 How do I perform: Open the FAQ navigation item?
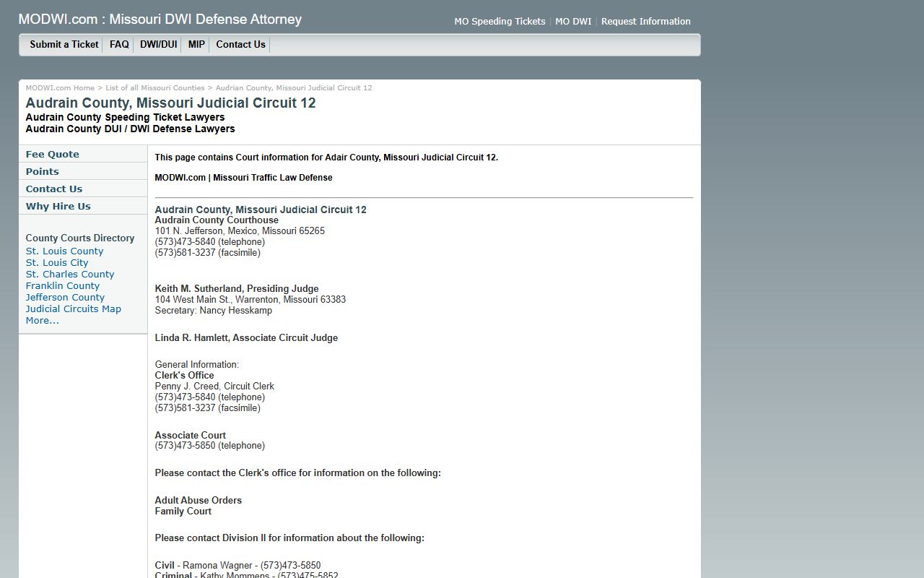(119, 45)
